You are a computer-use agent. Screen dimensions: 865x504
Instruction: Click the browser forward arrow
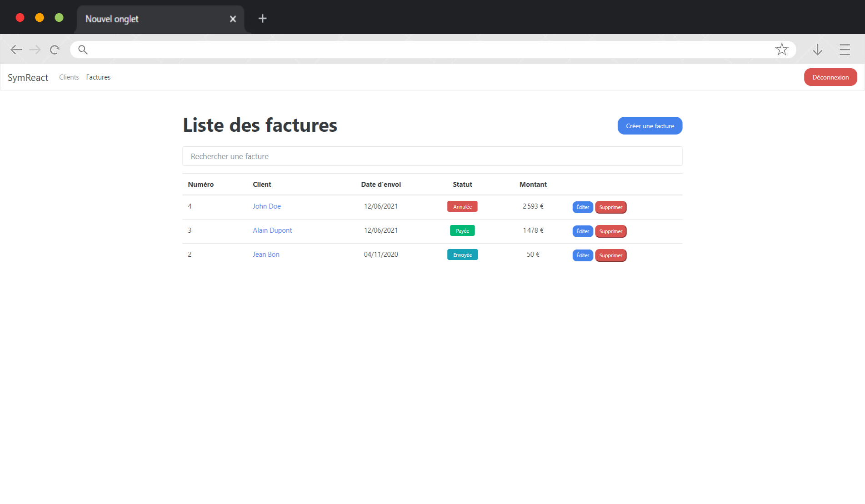point(35,50)
